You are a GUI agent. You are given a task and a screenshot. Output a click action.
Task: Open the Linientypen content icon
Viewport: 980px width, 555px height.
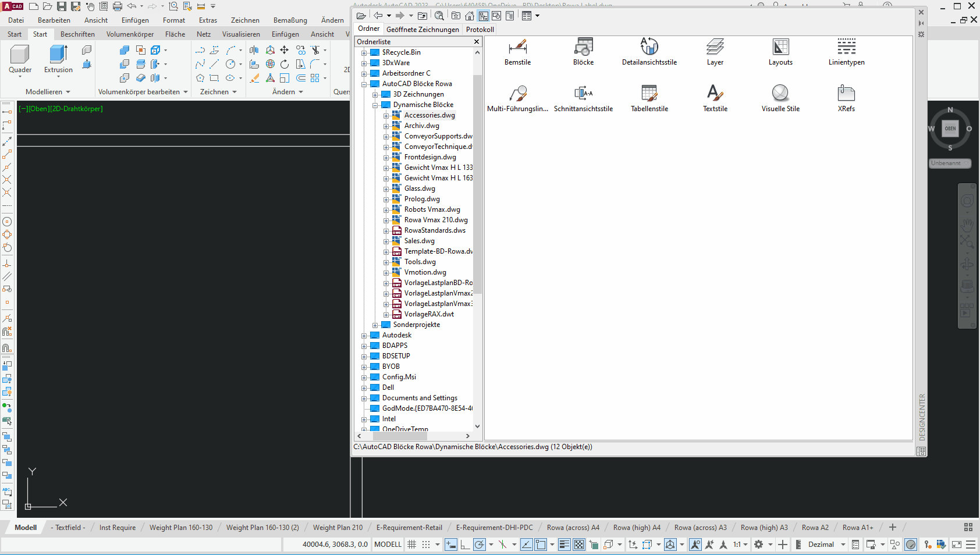(x=846, y=51)
